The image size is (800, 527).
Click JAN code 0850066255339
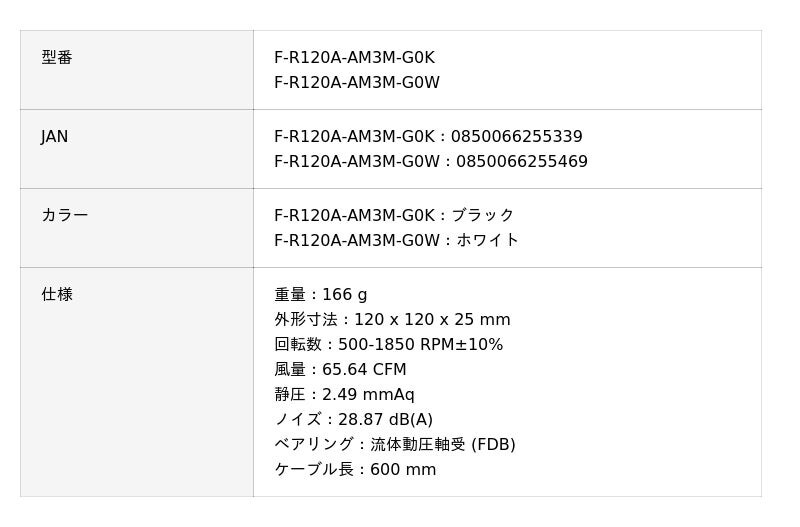coord(516,137)
